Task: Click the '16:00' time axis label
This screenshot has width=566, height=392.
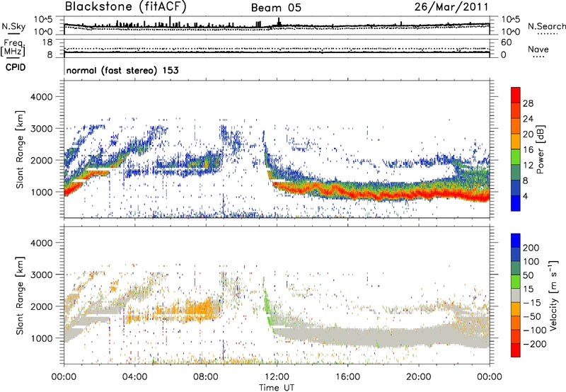Action: pos(347,377)
